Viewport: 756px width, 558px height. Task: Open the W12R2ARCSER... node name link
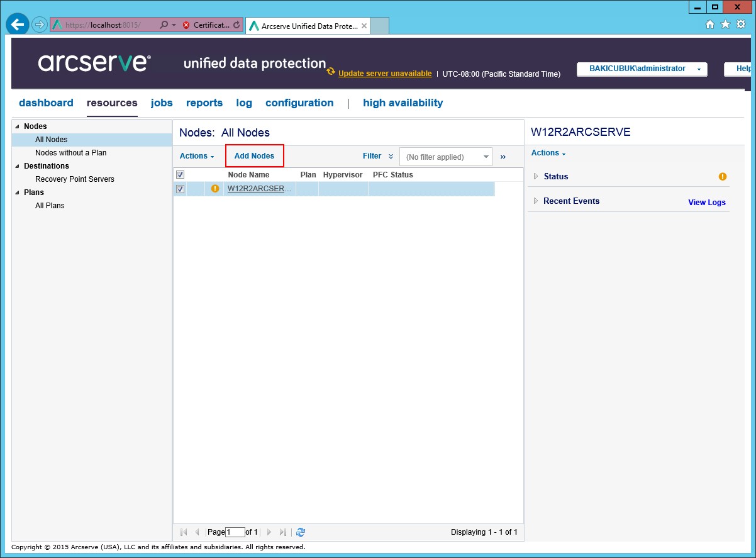click(x=260, y=189)
